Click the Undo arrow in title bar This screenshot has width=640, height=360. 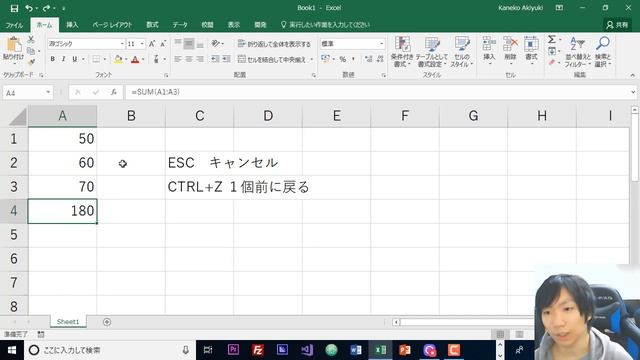click(x=29, y=8)
